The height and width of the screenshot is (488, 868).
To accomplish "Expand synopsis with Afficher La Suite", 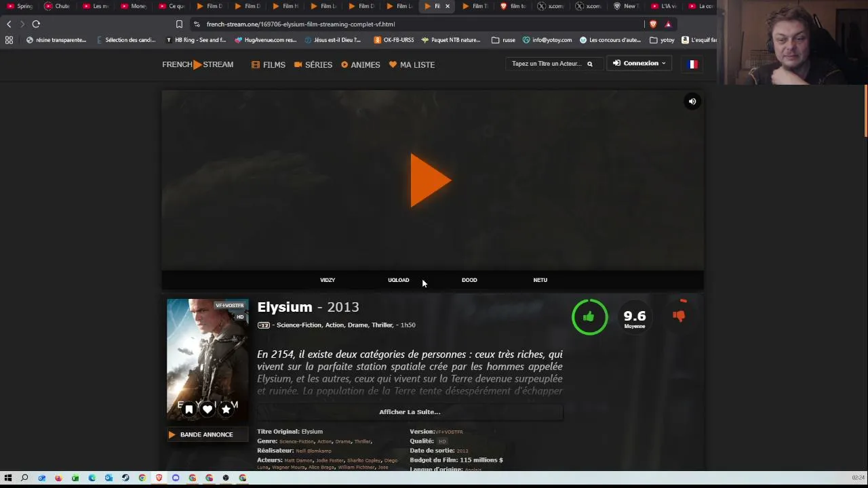I will coord(410,412).
